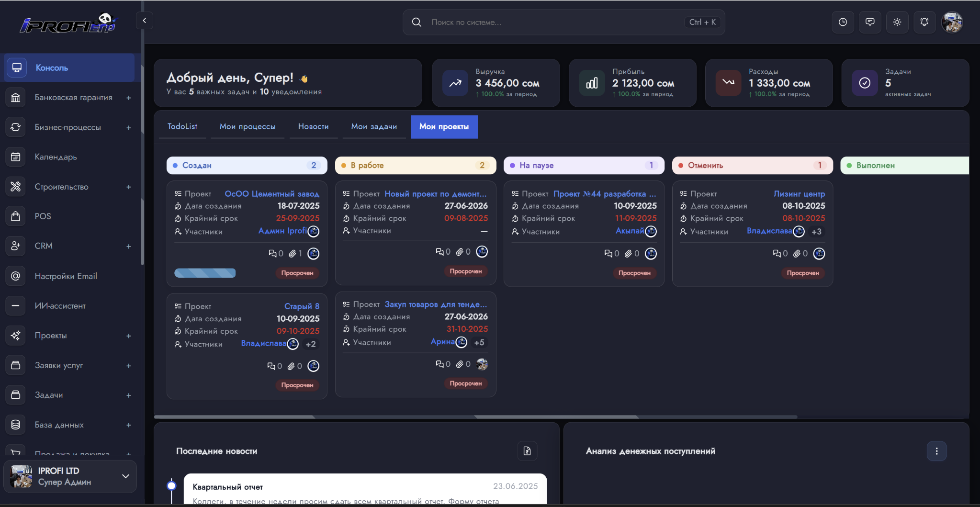
Task: Click the progress bar on Цементный завод card
Action: pos(205,273)
